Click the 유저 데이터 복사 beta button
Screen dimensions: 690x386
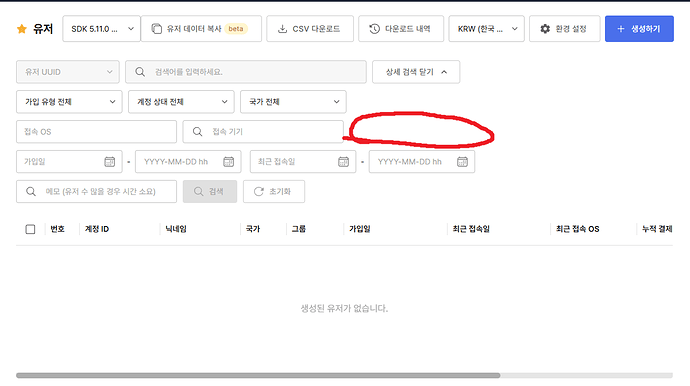pos(201,29)
